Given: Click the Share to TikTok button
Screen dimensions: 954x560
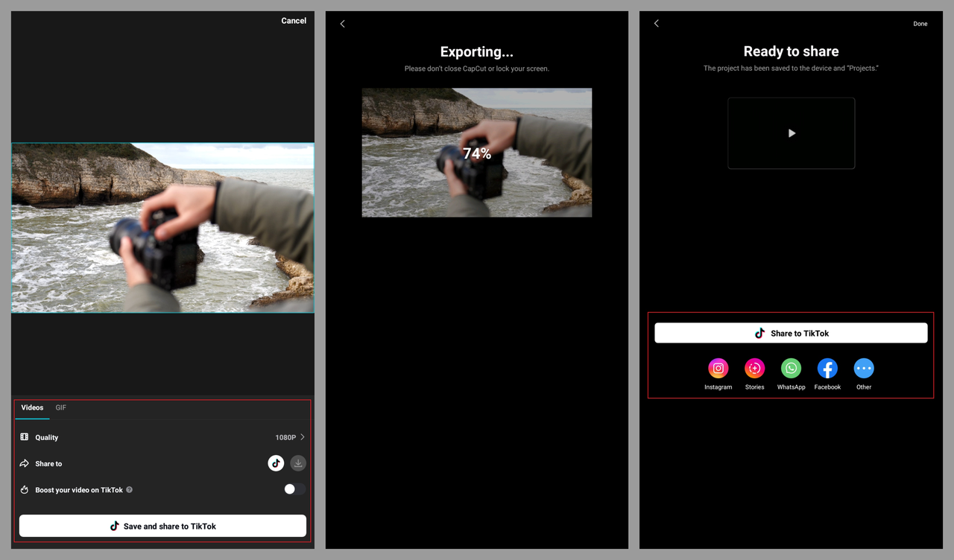Looking at the screenshot, I should point(791,333).
